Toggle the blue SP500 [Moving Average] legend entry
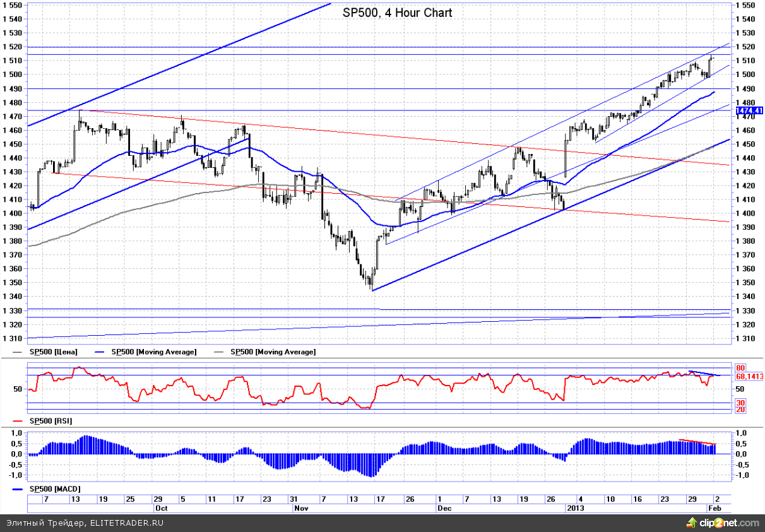This screenshot has width=765, height=532. pyautogui.click(x=153, y=352)
